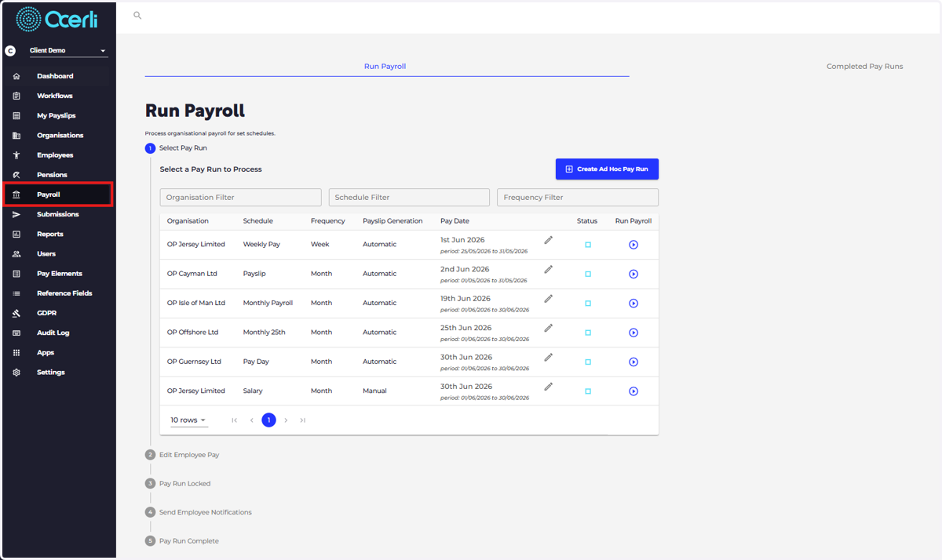
Task: Go to the first page of results
Action: [234, 420]
